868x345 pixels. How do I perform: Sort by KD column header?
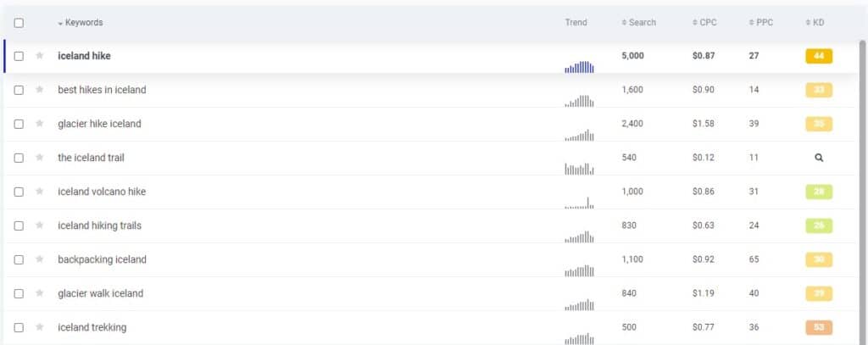[x=815, y=23]
